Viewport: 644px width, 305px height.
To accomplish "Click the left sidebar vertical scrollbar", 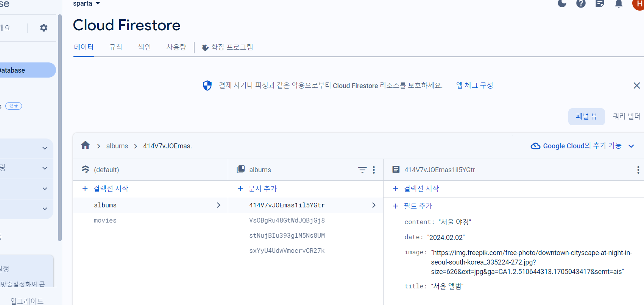I will [59, 127].
